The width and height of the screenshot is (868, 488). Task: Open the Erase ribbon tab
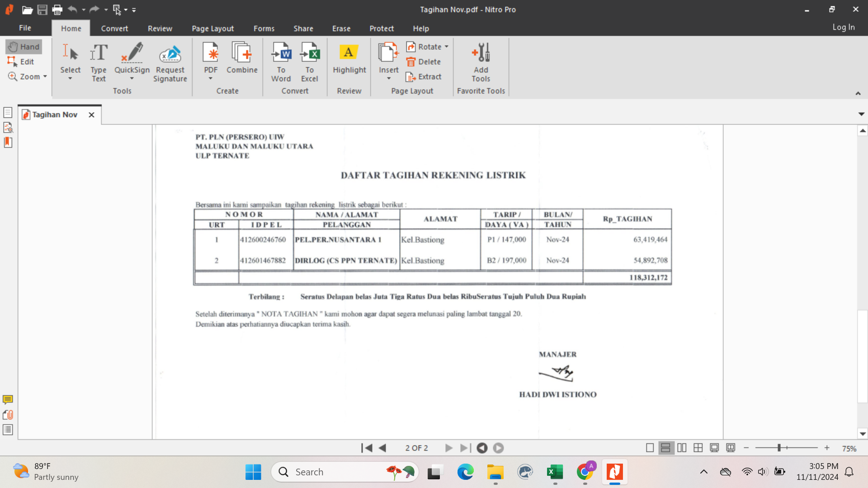(x=341, y=28)
